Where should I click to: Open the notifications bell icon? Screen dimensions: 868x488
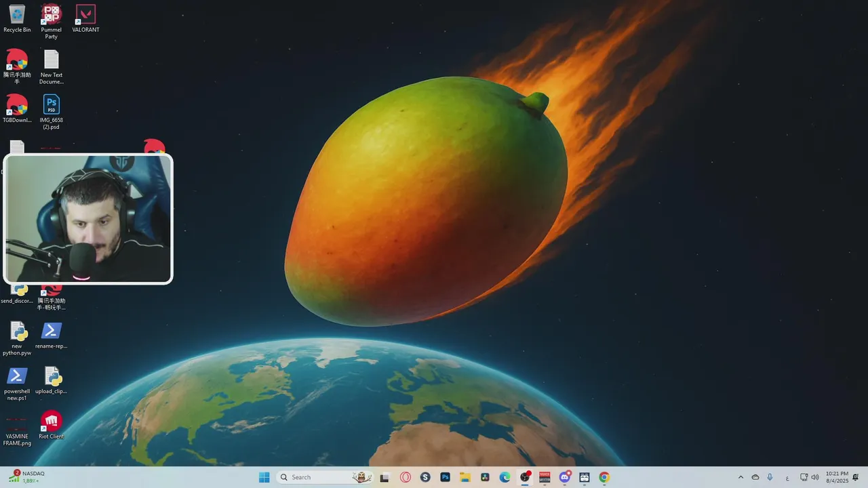click(856, 477)
